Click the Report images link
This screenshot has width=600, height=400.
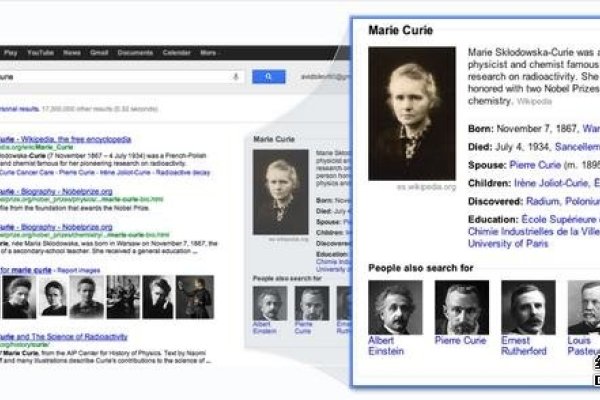pos(78,271)
